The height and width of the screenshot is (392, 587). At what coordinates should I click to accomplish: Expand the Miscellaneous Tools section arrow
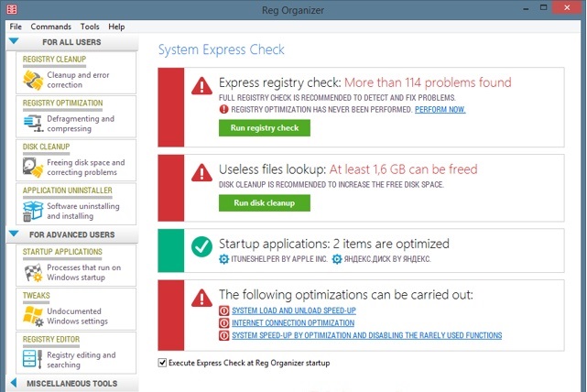click(14, 383)
